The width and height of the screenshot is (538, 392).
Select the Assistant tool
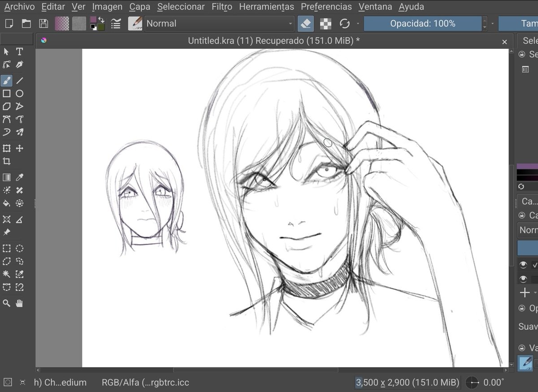7,220
